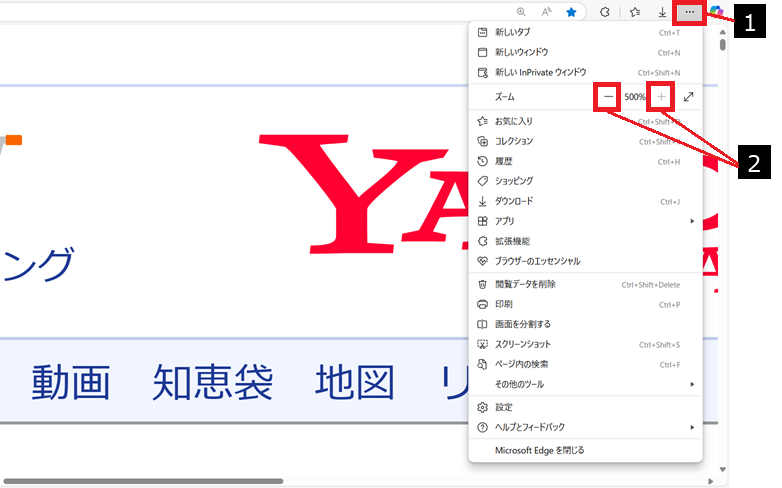Image resolution: width=782 pixels, height=488 pixels.
Task: Decrease zoom with the minus button
Action: coord(608,96)
